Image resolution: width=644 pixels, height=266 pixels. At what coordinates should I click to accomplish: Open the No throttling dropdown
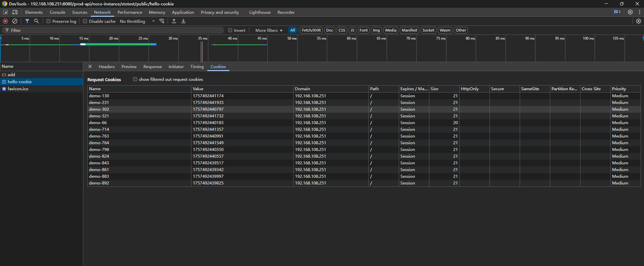point(137,21)
